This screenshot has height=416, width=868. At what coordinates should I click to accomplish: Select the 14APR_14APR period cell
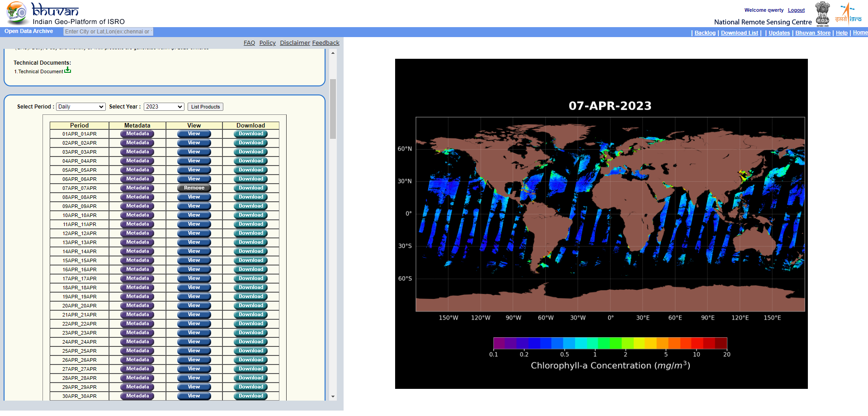pos(80,251)
